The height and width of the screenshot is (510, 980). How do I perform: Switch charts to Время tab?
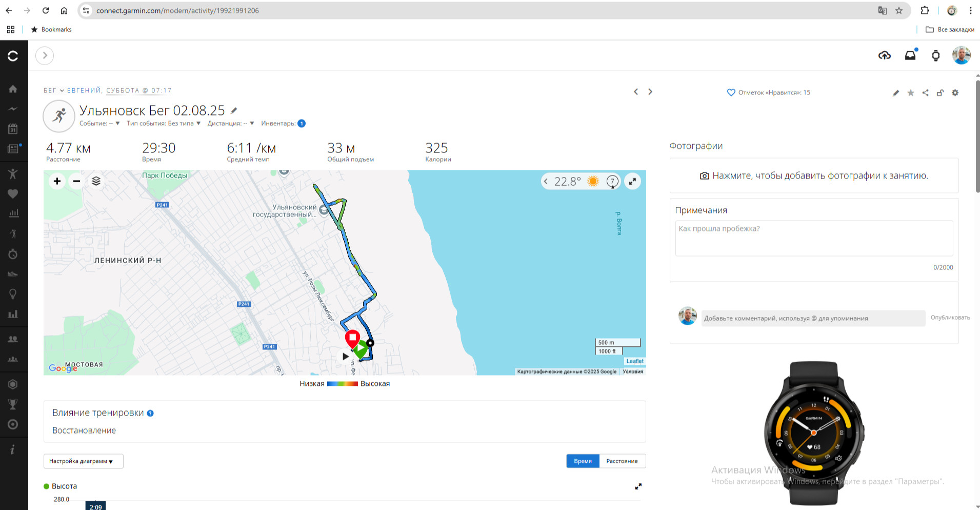point(583,461)
